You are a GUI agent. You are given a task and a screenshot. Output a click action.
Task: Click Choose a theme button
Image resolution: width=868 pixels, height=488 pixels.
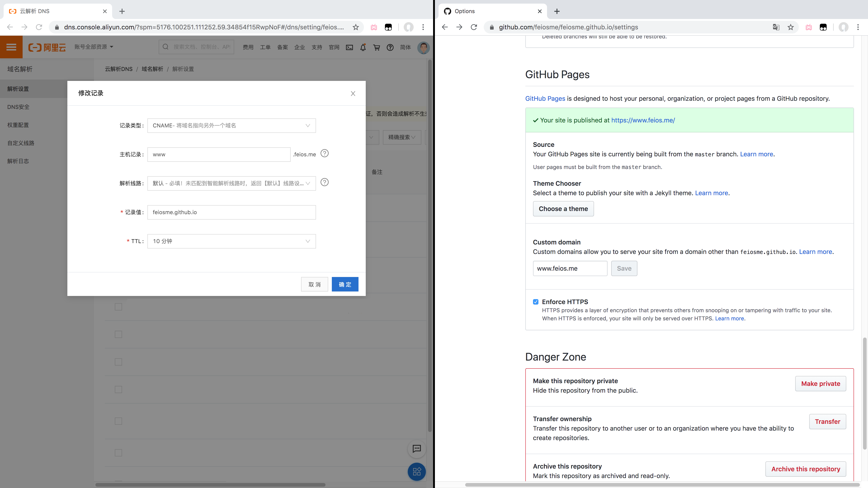click(x=563, y=209)
